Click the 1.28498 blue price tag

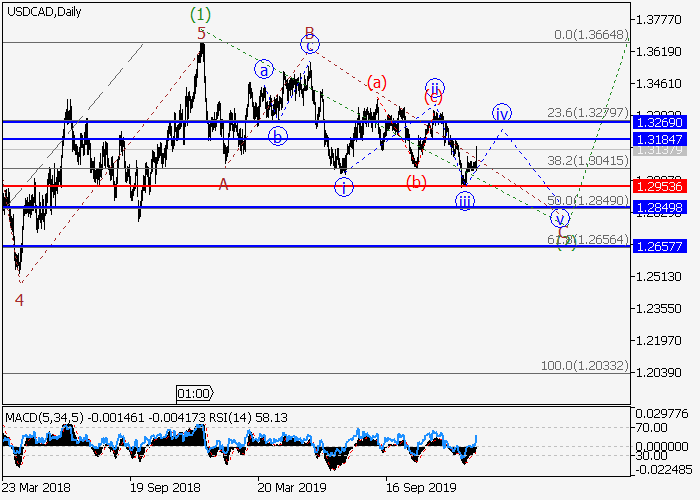pos(660,207)
